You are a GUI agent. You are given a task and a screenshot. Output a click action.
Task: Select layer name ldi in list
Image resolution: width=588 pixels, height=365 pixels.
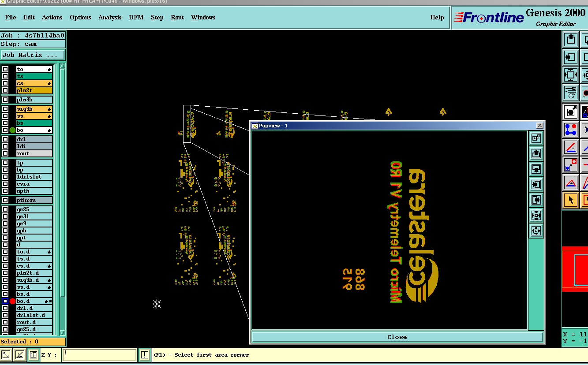click(x=34, y=146)
